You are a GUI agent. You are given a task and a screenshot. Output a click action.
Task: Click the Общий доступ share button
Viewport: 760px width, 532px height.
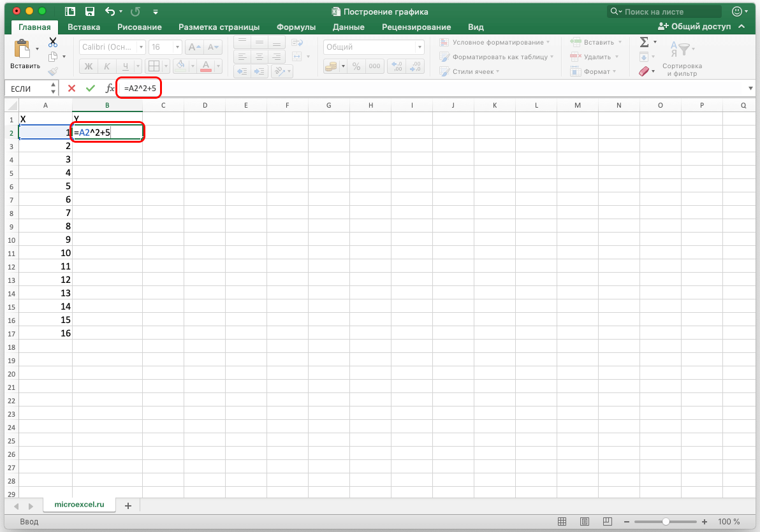[694, 26]
